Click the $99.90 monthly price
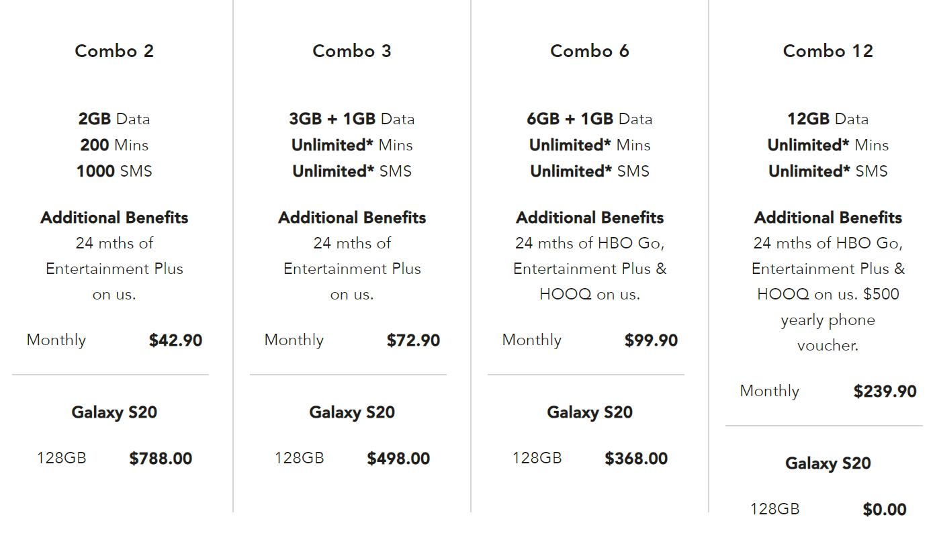This screenshot has height=560, width=933. tap(651, 340)
